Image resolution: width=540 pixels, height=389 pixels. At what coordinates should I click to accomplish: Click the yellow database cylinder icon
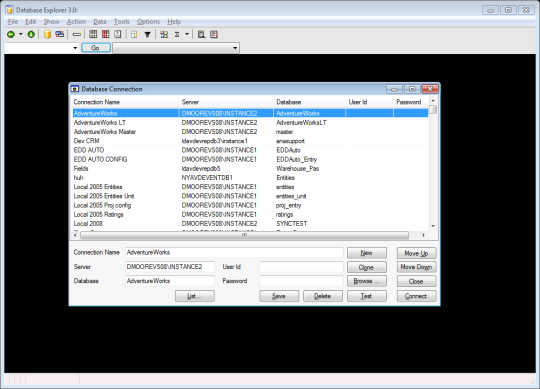[48, 34]
